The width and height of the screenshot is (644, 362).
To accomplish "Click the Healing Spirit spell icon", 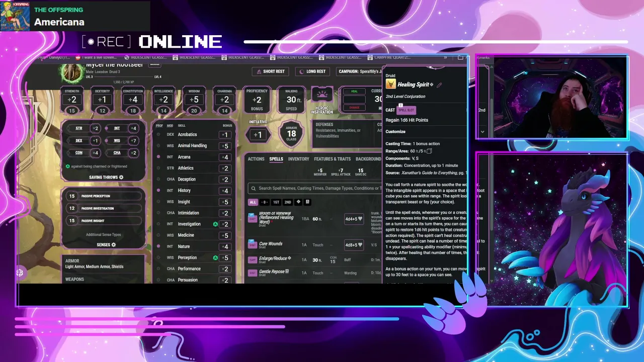I will click(x=390, y=84).
